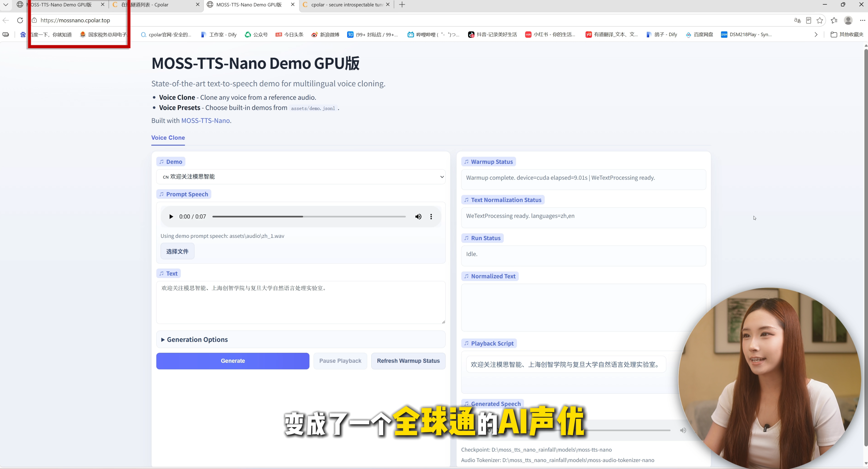Open the 百度一下 bookmark
Screen dimensions: 868x469
[x=46, y=34]
